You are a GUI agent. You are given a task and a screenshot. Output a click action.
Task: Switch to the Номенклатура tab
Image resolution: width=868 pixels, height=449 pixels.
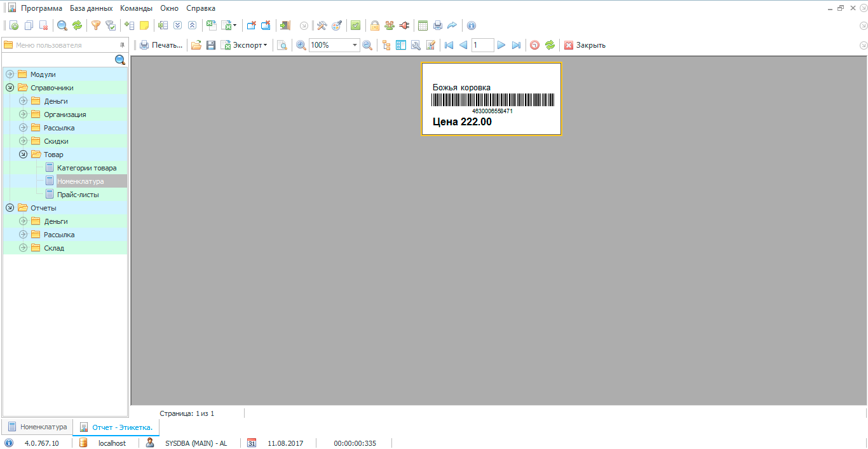point(37,427)
